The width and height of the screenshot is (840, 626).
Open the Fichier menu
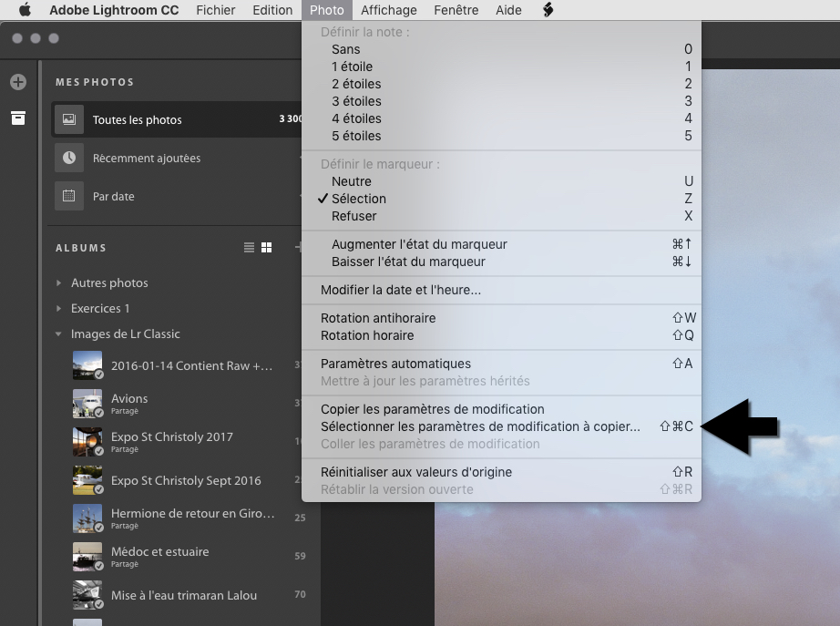point(215,10)
